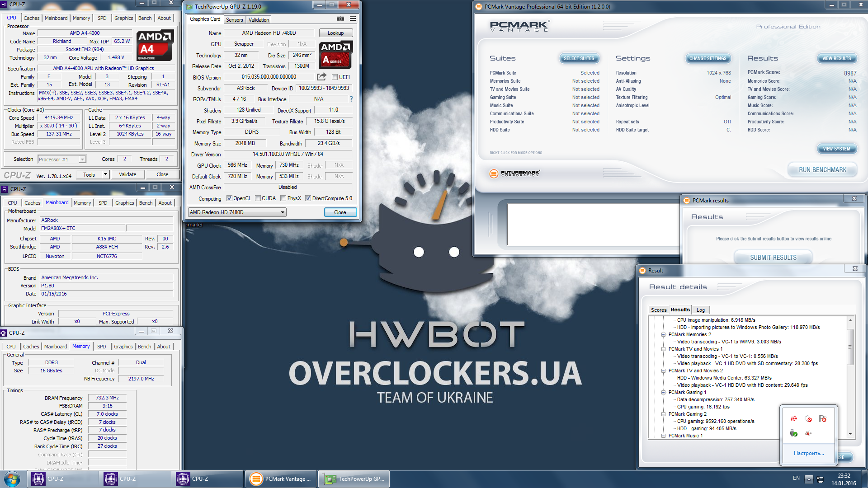This screenshot has width=868, height=488.
Task: Click the Настроить... link in tray popup
Action: pos(809,453)
